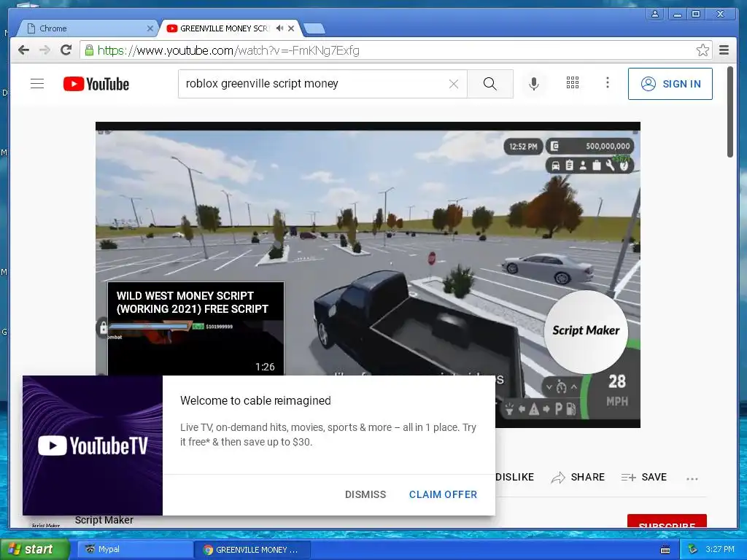Click the DISLIKE button

pyautogui.click(x=514, y=477)
